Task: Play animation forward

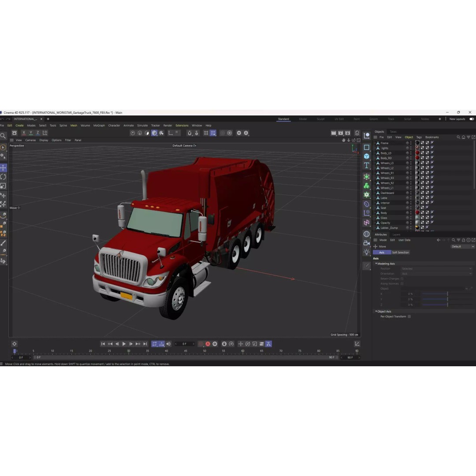Action: (124, 344)
